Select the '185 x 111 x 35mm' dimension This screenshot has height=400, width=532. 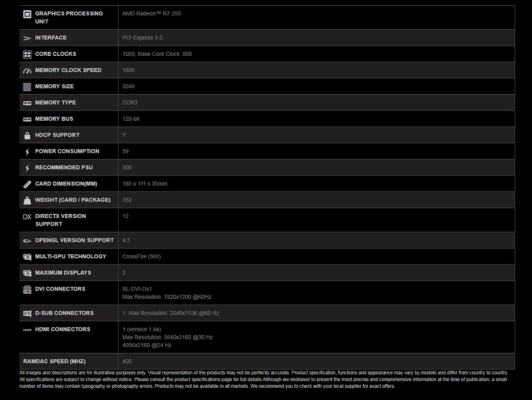pos(145,184)
